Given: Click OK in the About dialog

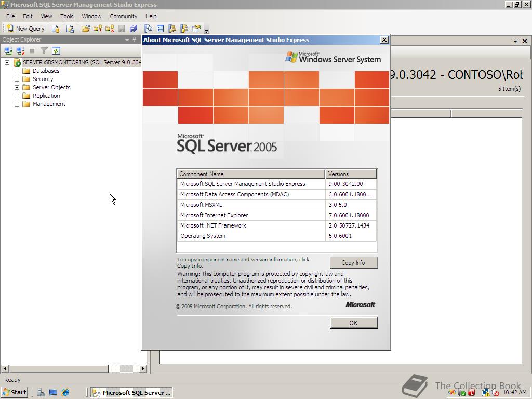Looking at the screenshot, I should click(x=353, y=323).
